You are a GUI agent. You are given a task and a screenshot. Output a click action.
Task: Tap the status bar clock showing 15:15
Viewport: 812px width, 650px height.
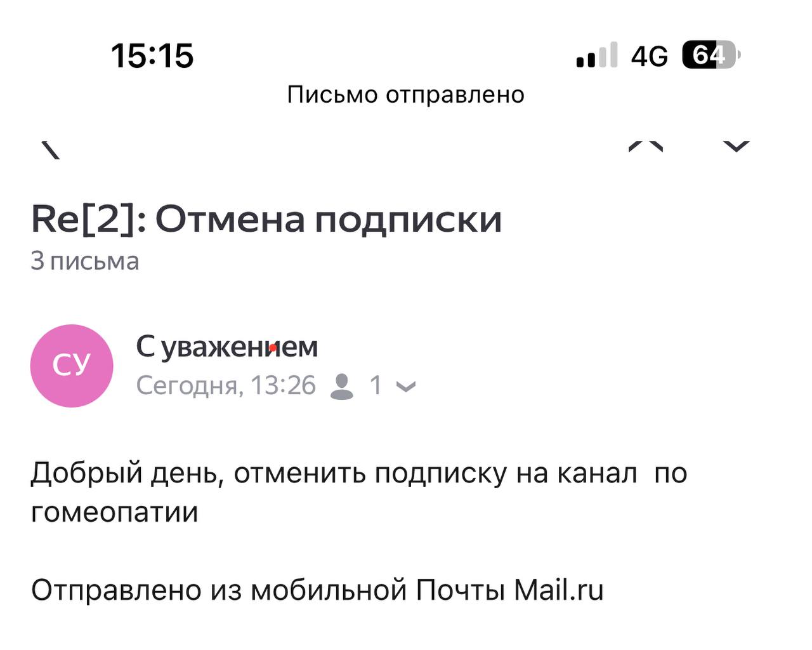pyautogui.click(x=152, y=55)
